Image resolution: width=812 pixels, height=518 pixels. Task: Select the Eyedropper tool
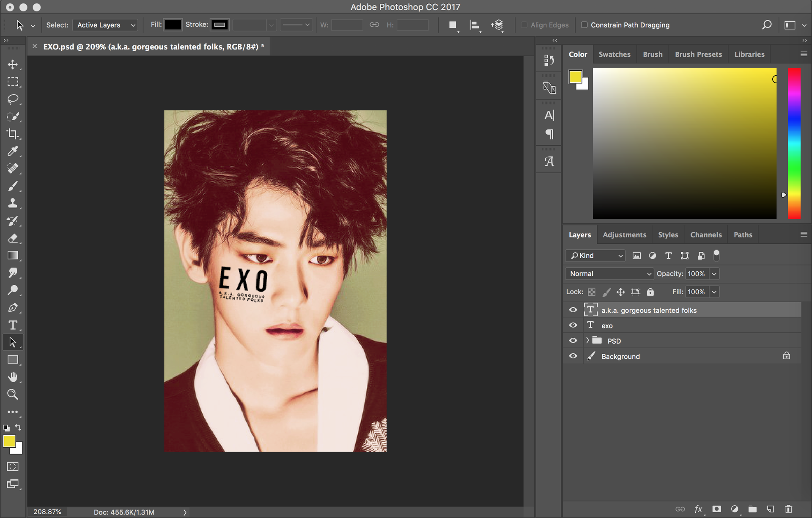pyautogui.click(x=13, y=151)
